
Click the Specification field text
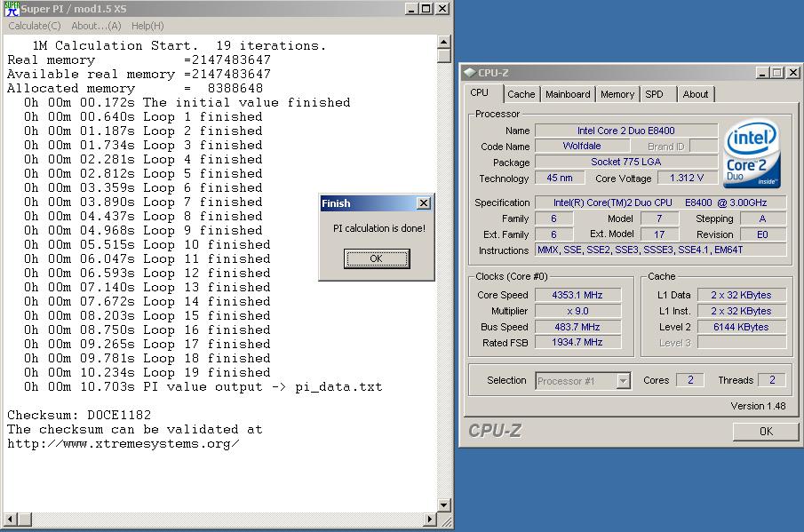pyautogui.click(x=660, y=202)
